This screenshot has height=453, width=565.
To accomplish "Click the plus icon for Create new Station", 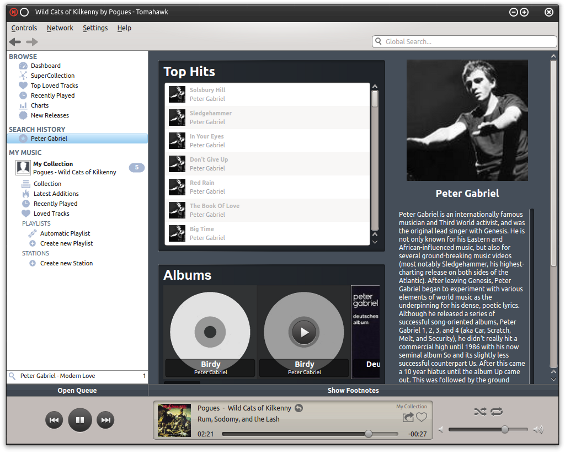I will (32, 263).
